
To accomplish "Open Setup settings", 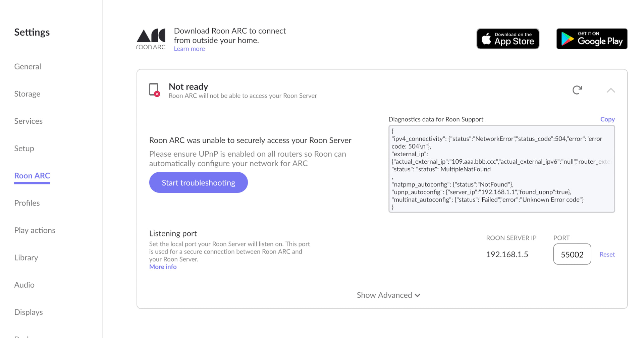I will [x=24, y=149].
